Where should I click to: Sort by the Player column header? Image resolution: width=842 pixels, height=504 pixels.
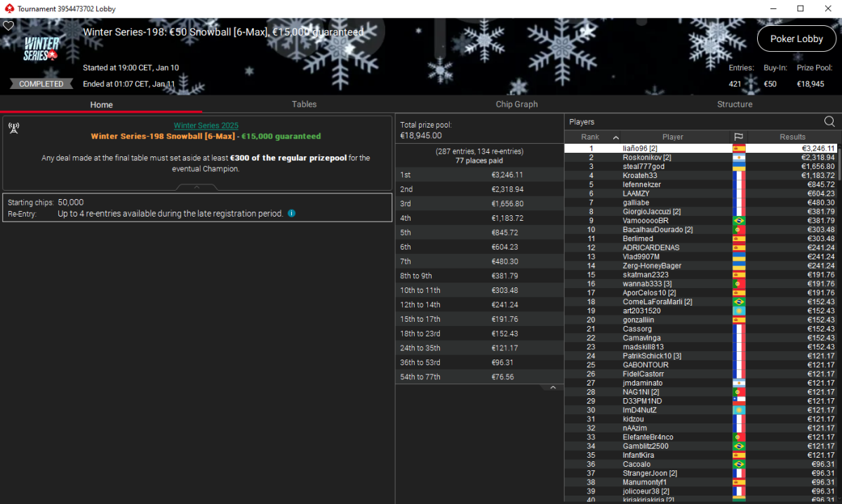pos(672,137)
